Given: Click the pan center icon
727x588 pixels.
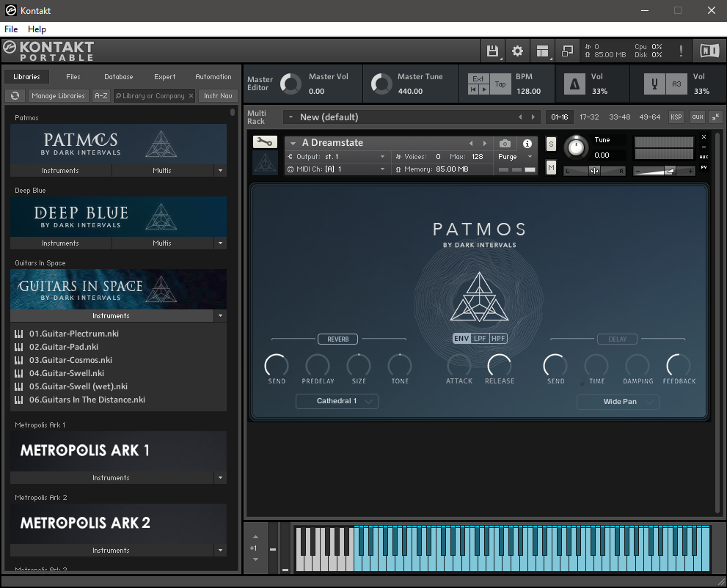Looking at the screenshot, I should tap(594, 171).
